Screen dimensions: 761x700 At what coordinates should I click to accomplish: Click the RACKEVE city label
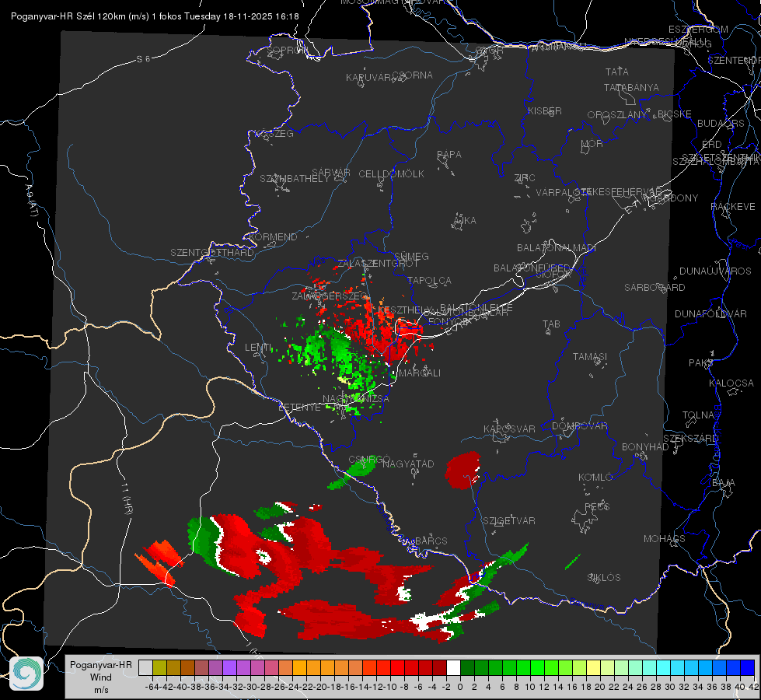(x=733, y=207)
